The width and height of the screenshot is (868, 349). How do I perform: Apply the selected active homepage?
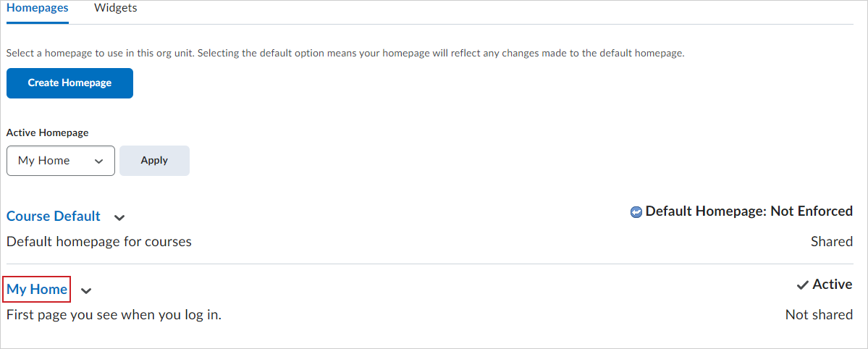coord(154,161)
